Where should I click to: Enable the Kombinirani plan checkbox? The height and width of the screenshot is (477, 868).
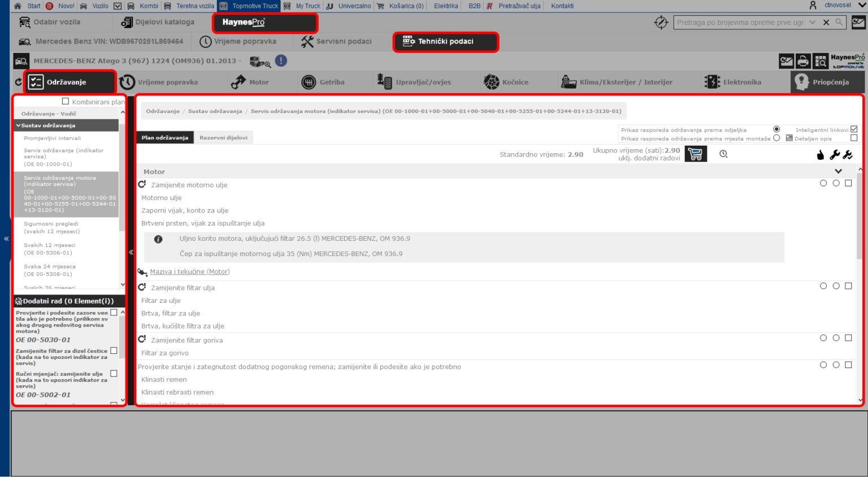pyautogui.click(x=66, y=101)
